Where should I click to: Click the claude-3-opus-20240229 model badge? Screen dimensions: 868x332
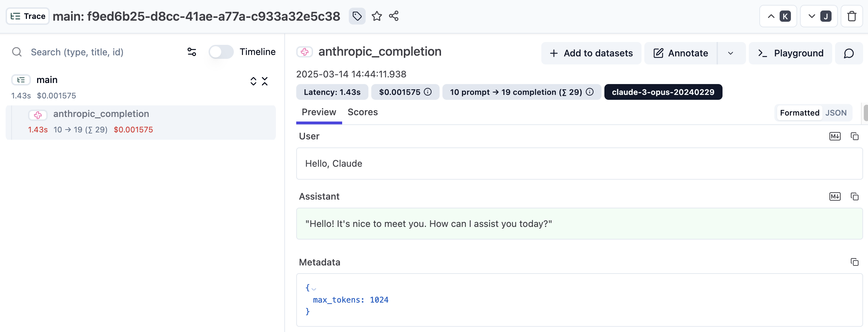pos(663,92)
